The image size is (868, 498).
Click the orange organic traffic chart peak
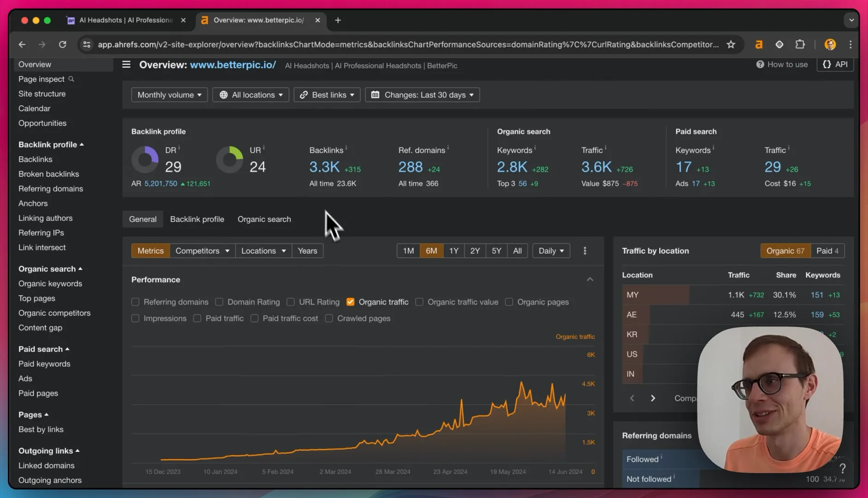(522, 382)
